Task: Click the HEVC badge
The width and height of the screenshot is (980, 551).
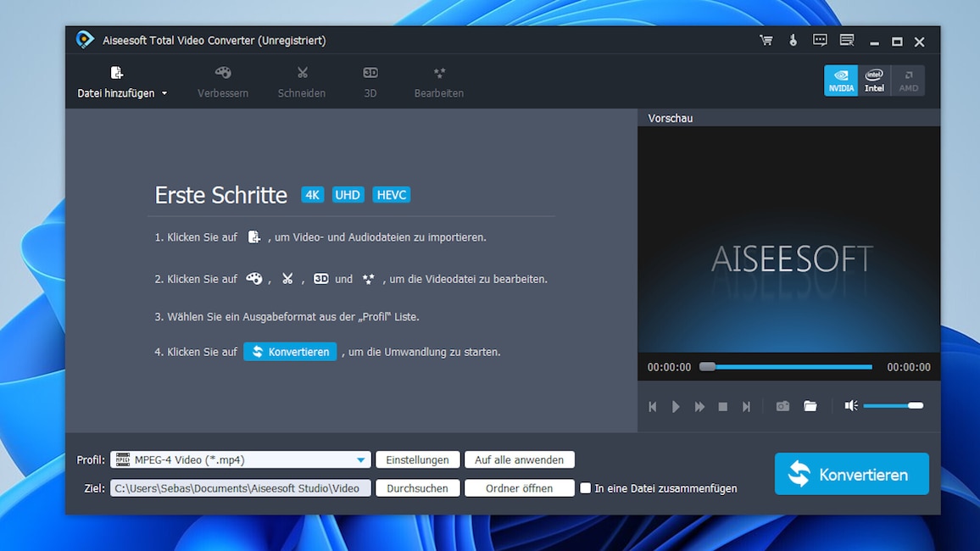Action: click(x=392, y=195)
